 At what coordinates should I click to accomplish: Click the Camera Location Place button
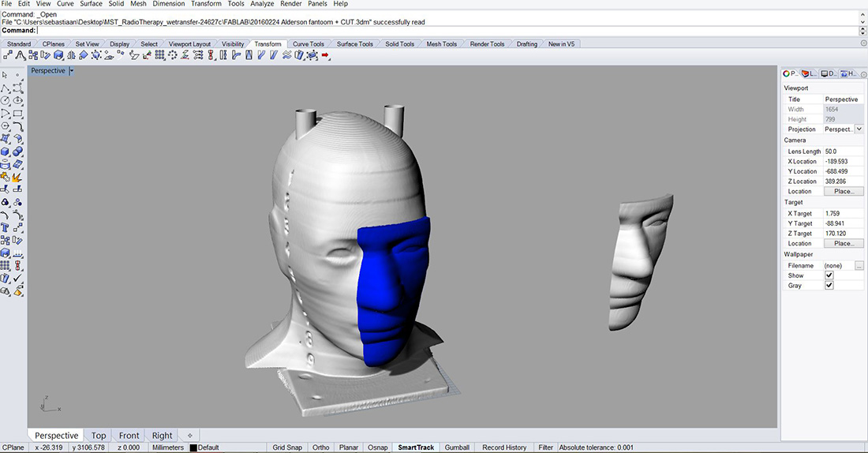[844, 191]
